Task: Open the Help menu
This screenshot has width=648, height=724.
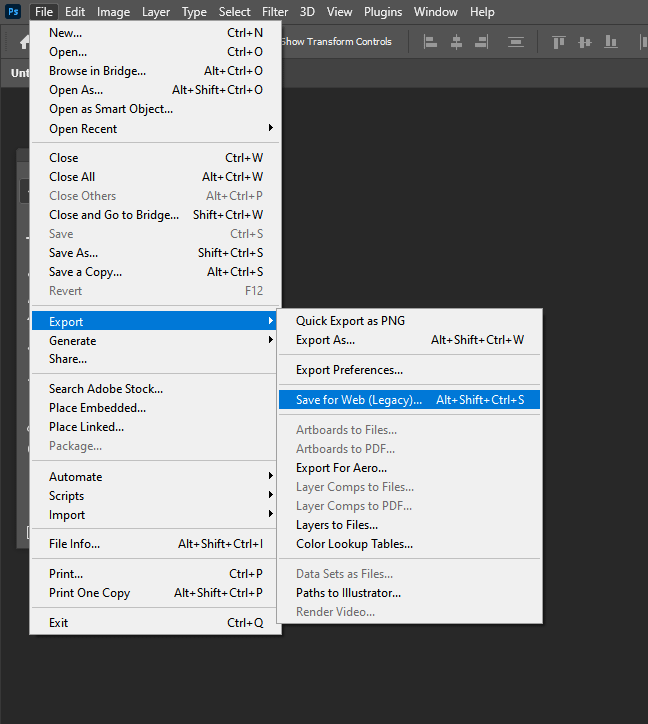Action: [482, 12]
